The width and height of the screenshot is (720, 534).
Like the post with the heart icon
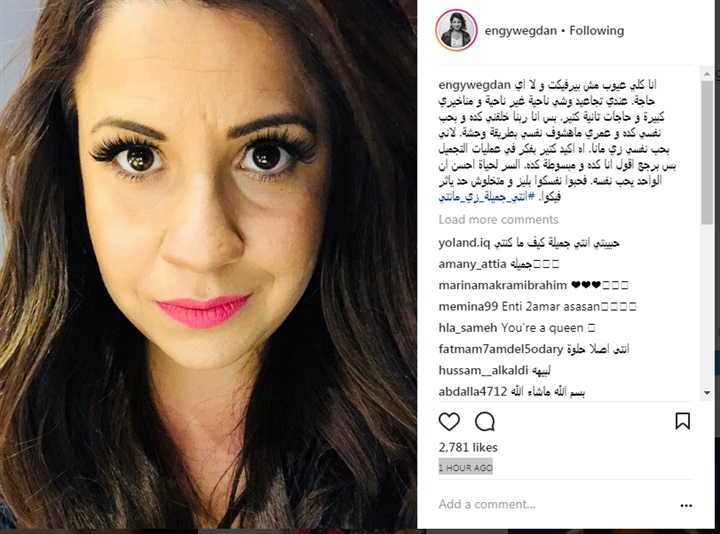coord(449,422)
